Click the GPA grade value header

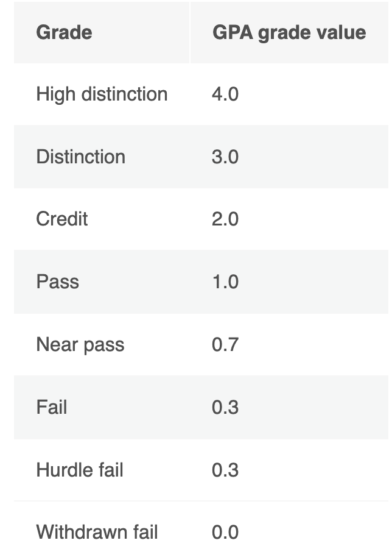(289, 32)
